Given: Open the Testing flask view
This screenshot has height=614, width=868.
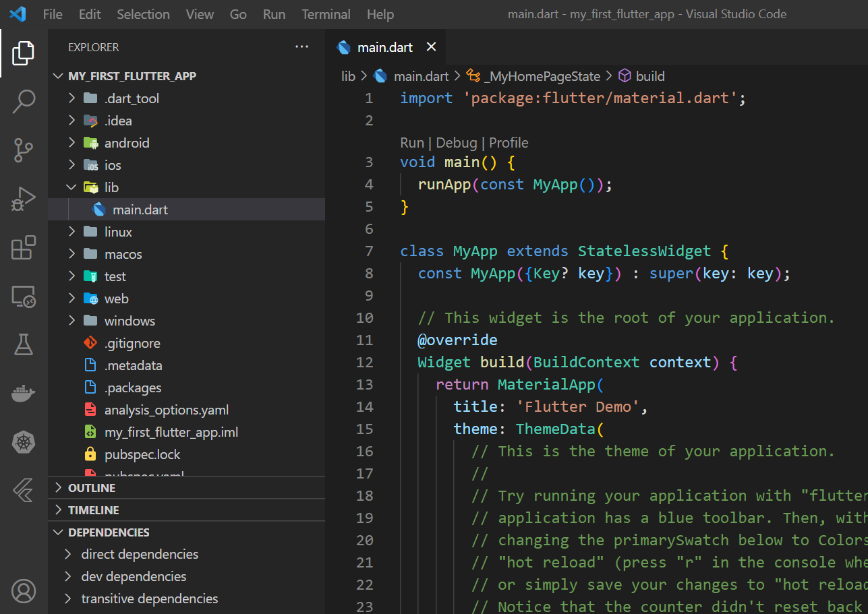Looking at the screenshot, I should [24, 344].
